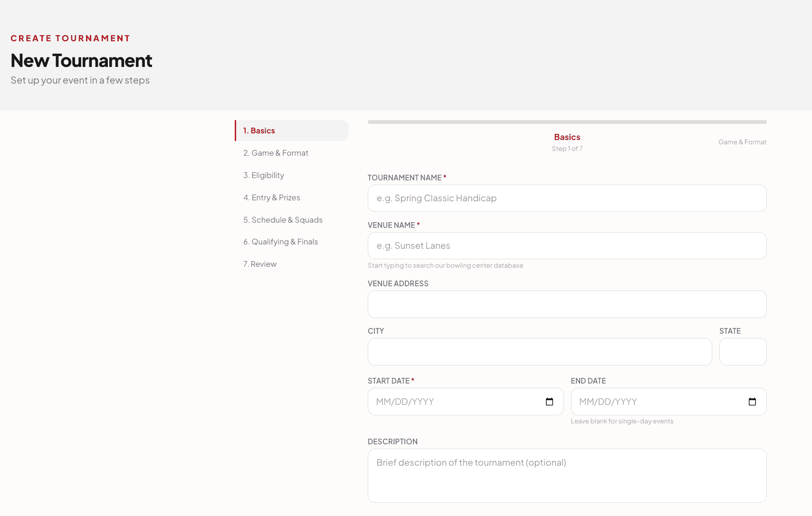
Task: Click the 'New Tournament' heading
Action: [81, 61]
